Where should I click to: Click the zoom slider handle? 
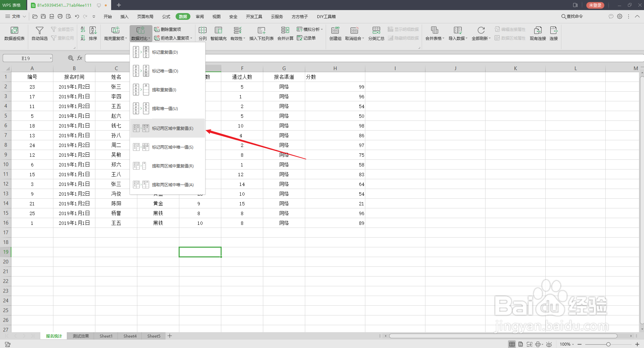tap(608, 344)
